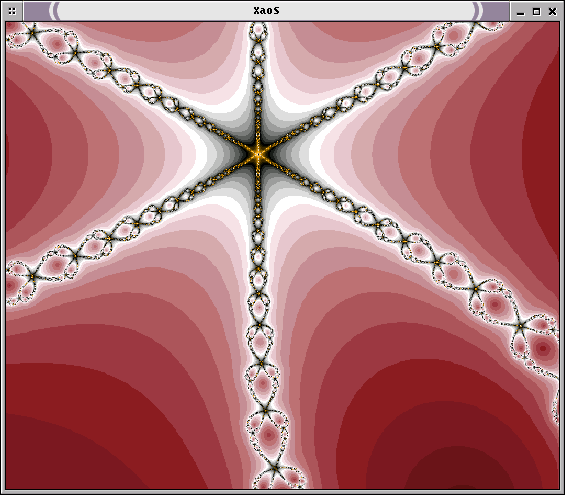Screen dimensions: 565x495
Task: Click the pink bulb on the upper-left arm near the corner
Action: (57, 44)
